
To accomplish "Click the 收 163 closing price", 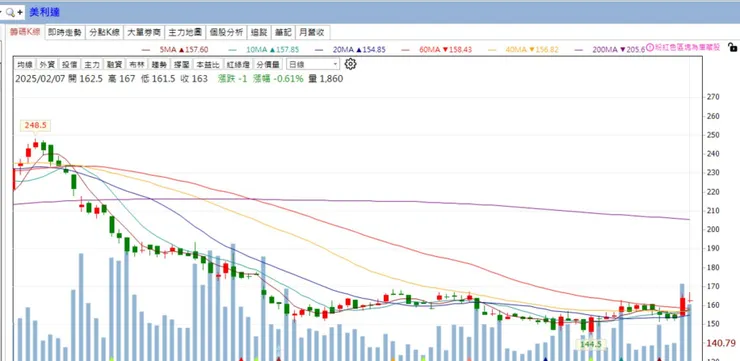I will pos(194,79).
